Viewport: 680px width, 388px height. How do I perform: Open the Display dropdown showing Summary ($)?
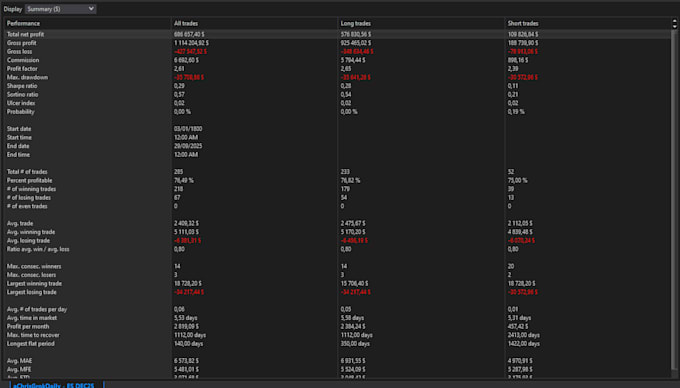tap(60, 9)
